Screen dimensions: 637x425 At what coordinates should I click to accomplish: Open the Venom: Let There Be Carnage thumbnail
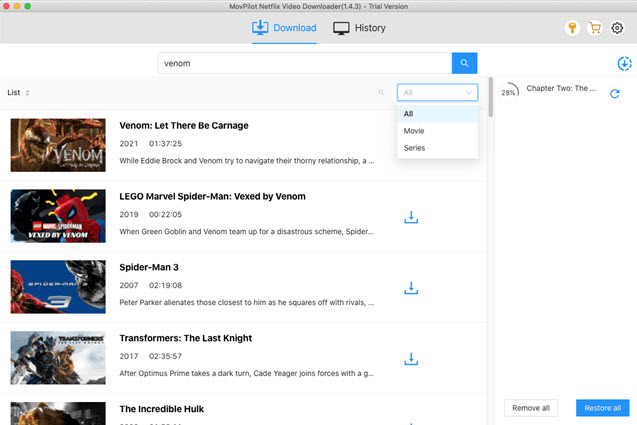[x=58, y=145]
